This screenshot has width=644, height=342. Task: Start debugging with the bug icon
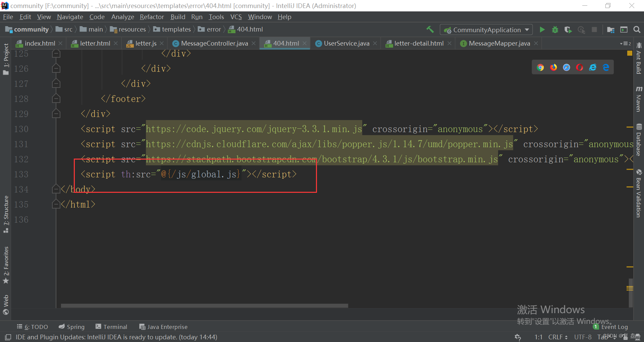pyautogui.click(x=555, y=30)
